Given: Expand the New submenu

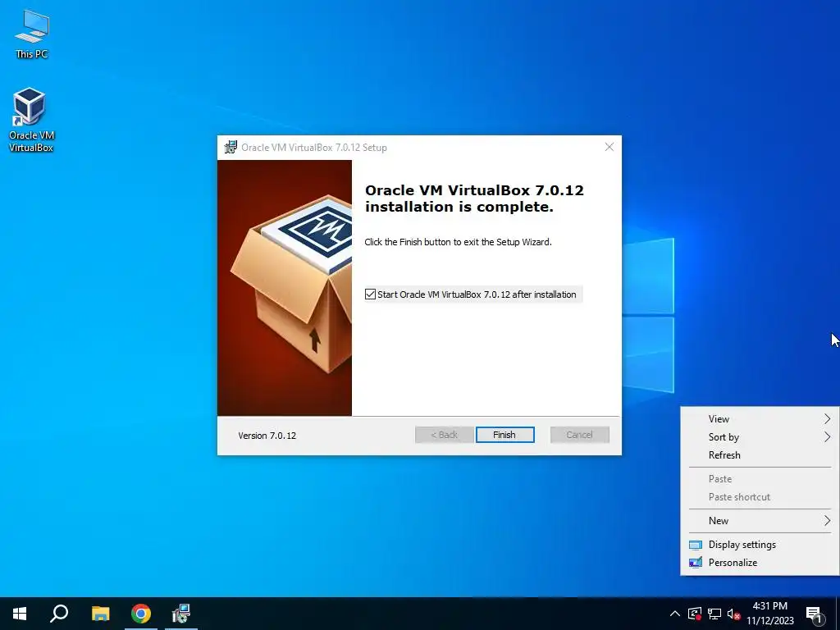Looking at the screenshot, I should pos(760,521).
